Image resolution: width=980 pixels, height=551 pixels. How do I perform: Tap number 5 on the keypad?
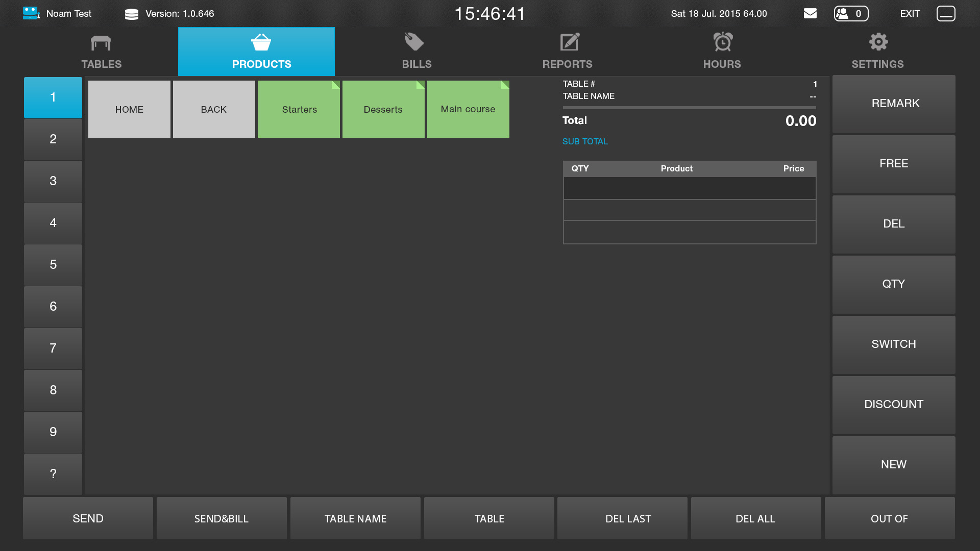tap(53, 265)
